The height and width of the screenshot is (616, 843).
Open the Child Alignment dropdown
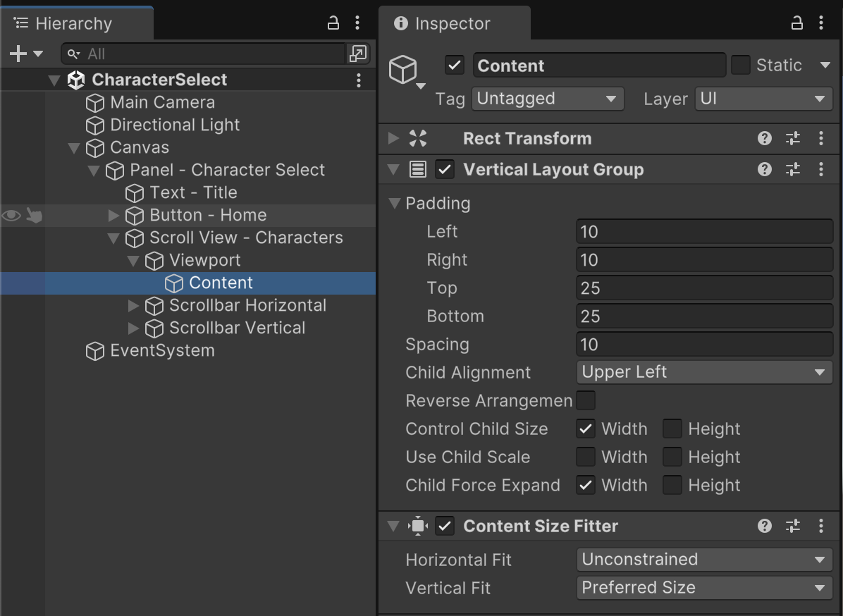pos(704,372)
